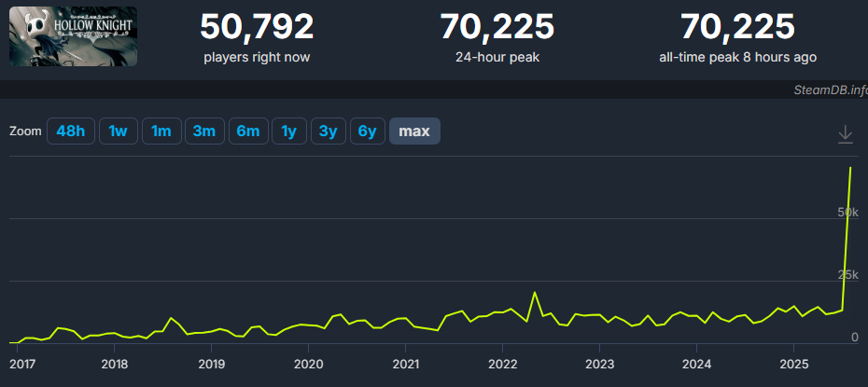Click the 2019 x-axis label
The height and width of the screenshot is (387, 868).
(x=211, y=365)
